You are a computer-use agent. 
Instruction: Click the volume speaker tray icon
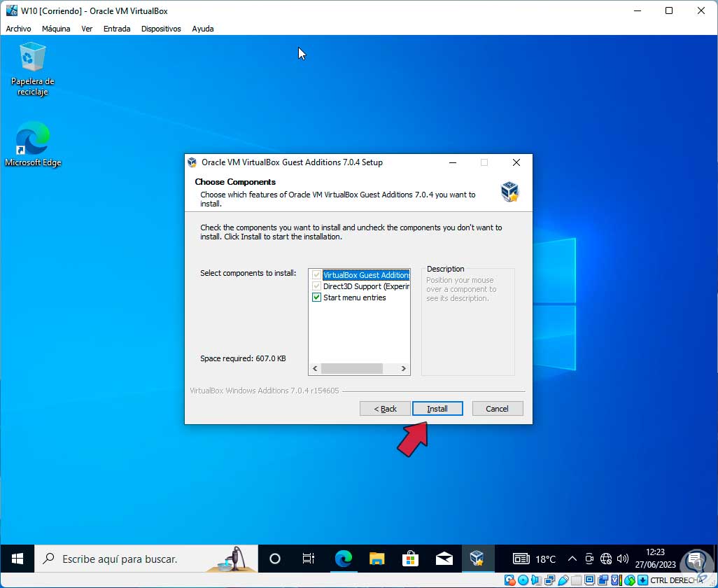tap(622, 559)
